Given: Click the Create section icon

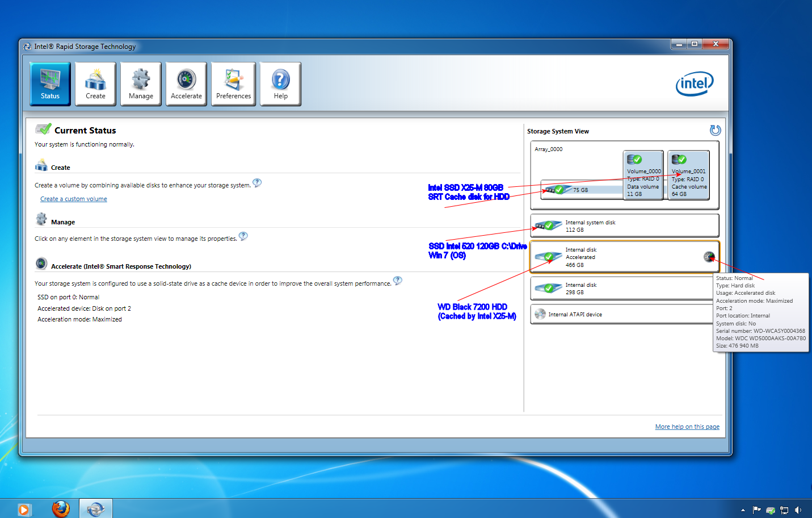Looking at the screenshot, I should pyautogui.click(x=41, y=165).
